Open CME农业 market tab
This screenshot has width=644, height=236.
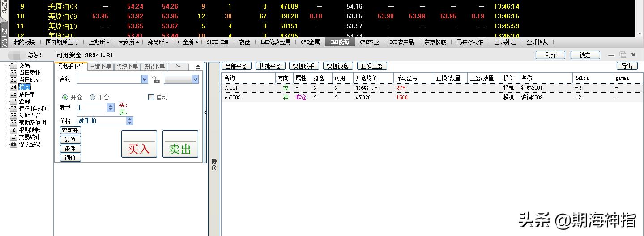(x=369, y=42)
